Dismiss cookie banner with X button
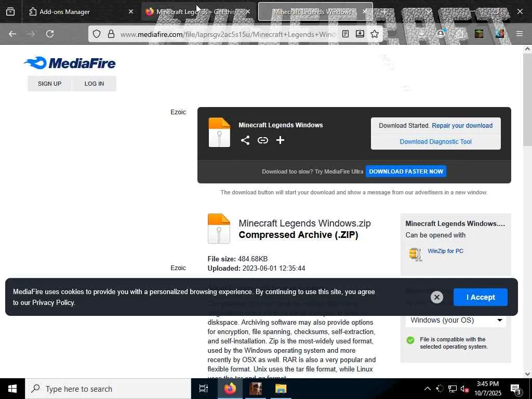532x399 pixels. tap(436, 297)
